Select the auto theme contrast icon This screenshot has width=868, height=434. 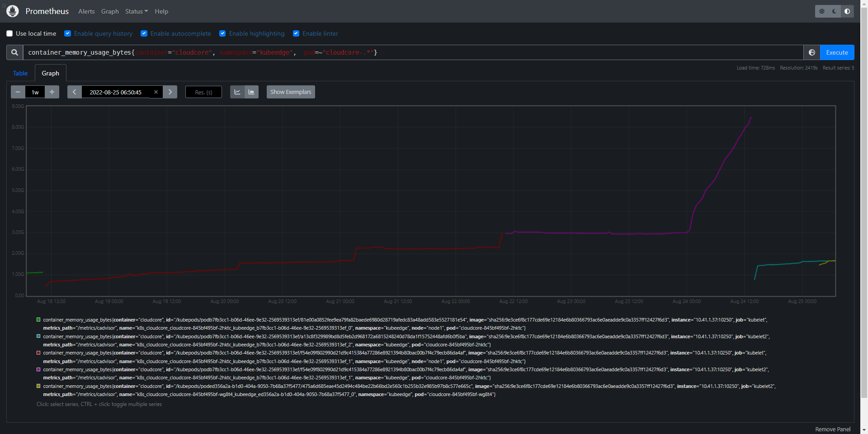point(847,11)
